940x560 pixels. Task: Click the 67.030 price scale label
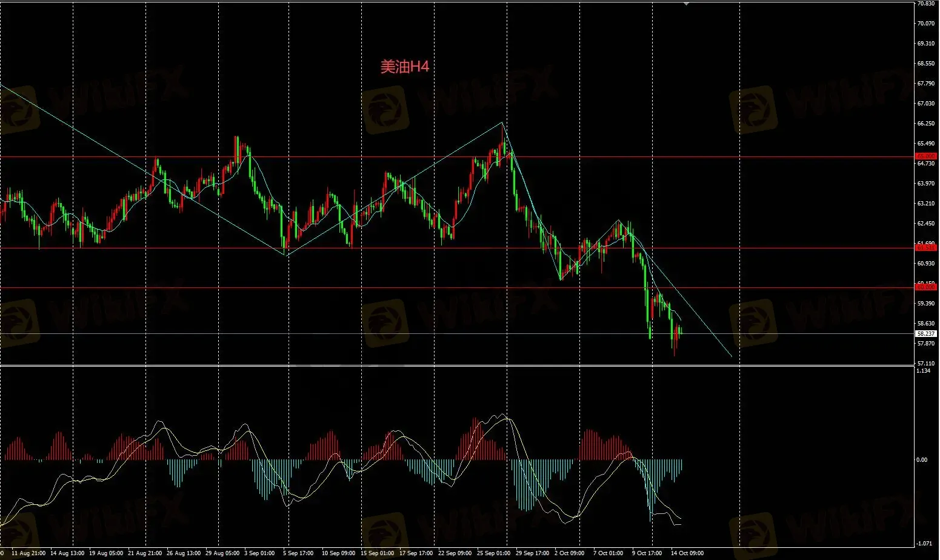[925, 104]
